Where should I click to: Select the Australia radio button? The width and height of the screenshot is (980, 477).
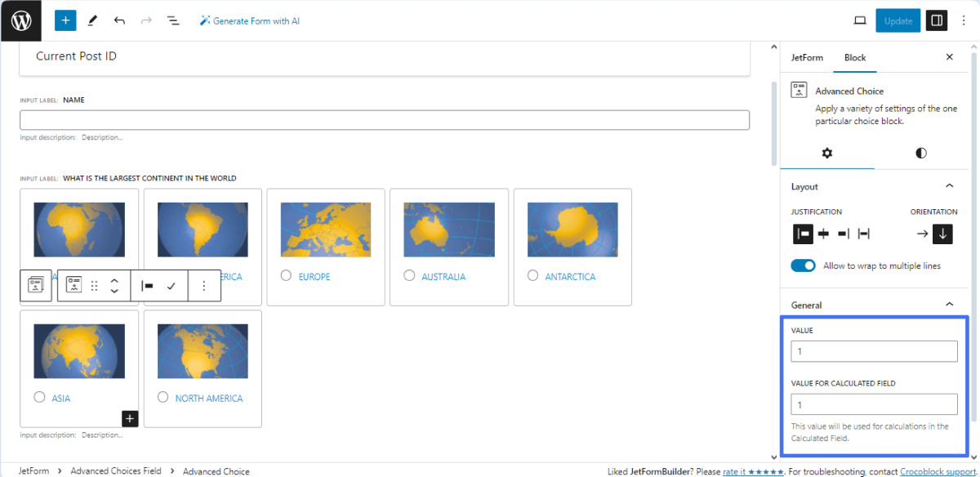[x=409, y=276]
